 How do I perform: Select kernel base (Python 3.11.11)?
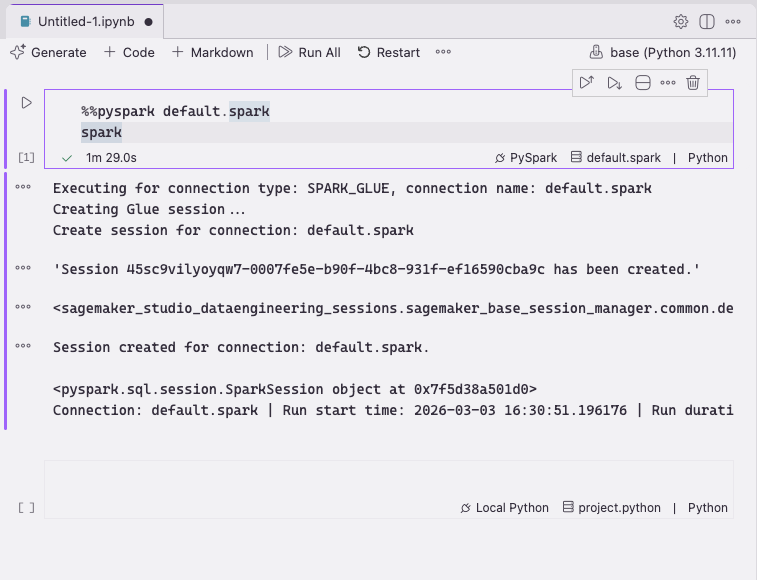coord(662,52)
